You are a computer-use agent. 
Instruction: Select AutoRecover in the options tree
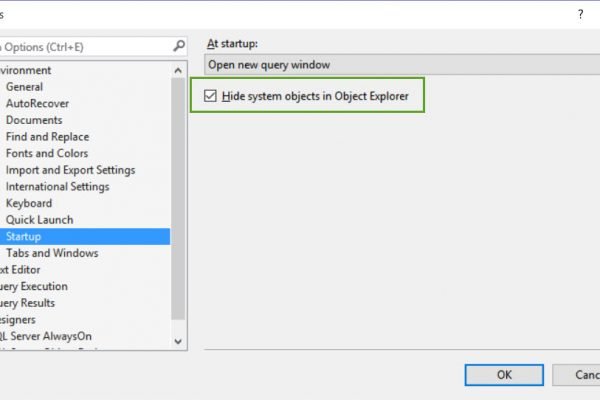(37, 103)
